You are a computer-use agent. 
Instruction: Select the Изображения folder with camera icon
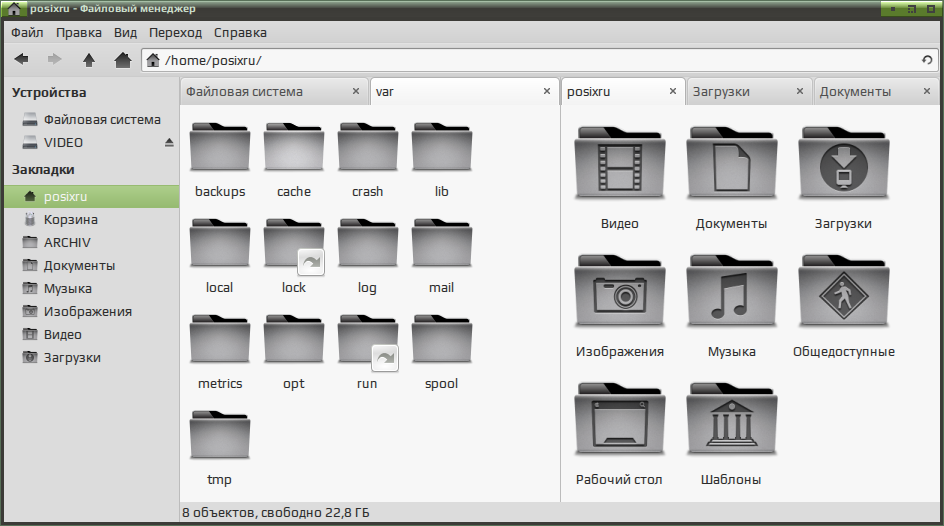620,291
